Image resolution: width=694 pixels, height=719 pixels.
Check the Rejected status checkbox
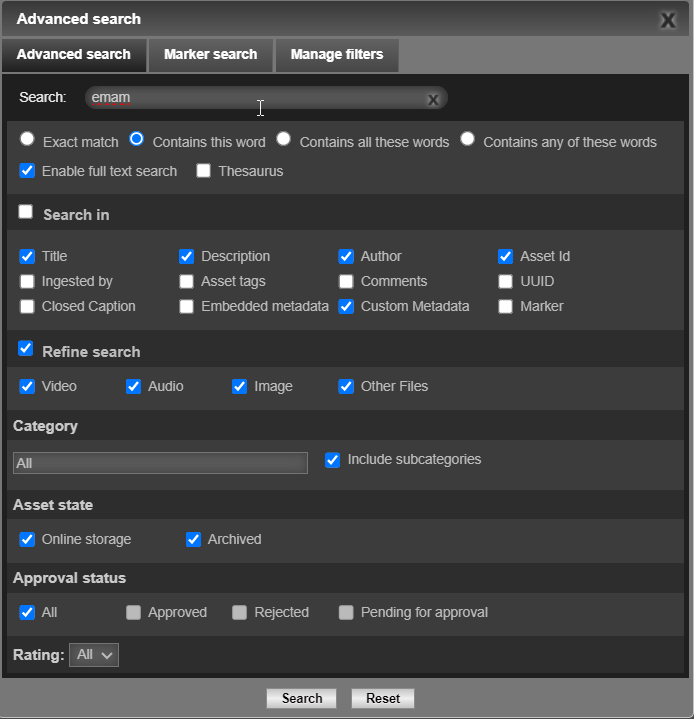tap(239, 613)
